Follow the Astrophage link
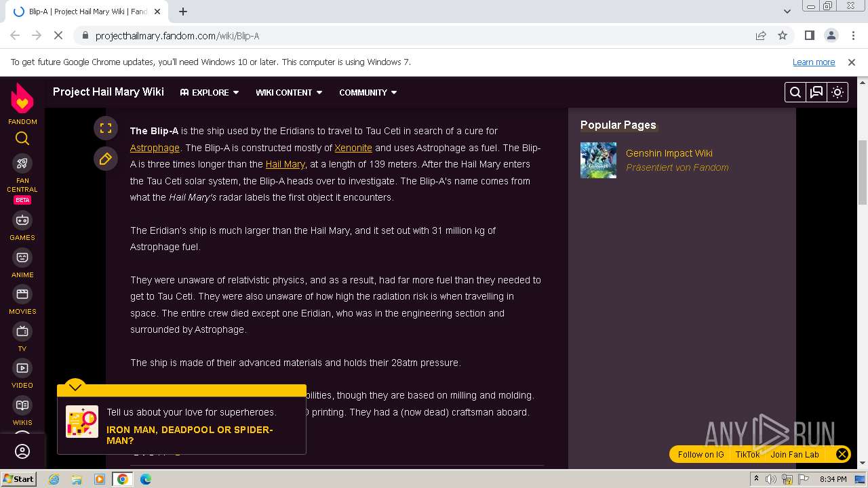The height and width of the screenshot is (488, 868). coord(155,148)
